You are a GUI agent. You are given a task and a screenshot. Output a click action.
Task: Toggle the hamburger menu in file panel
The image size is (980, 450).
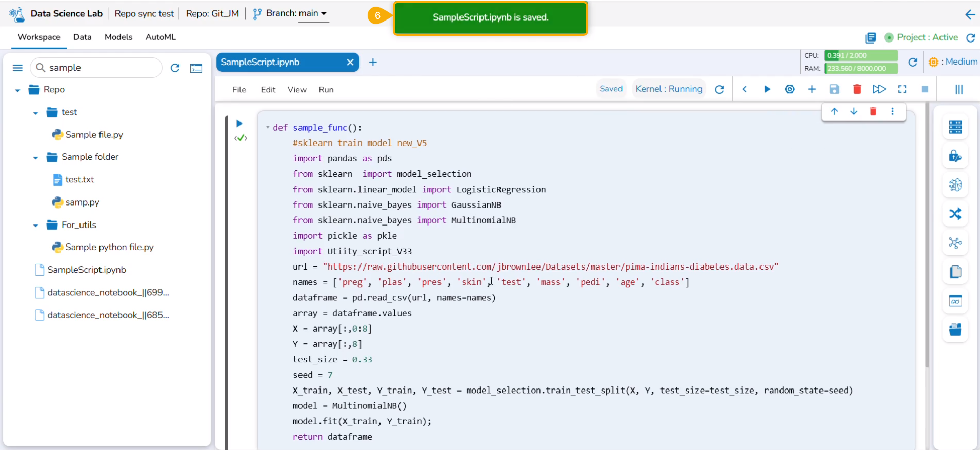pos(17,68)
